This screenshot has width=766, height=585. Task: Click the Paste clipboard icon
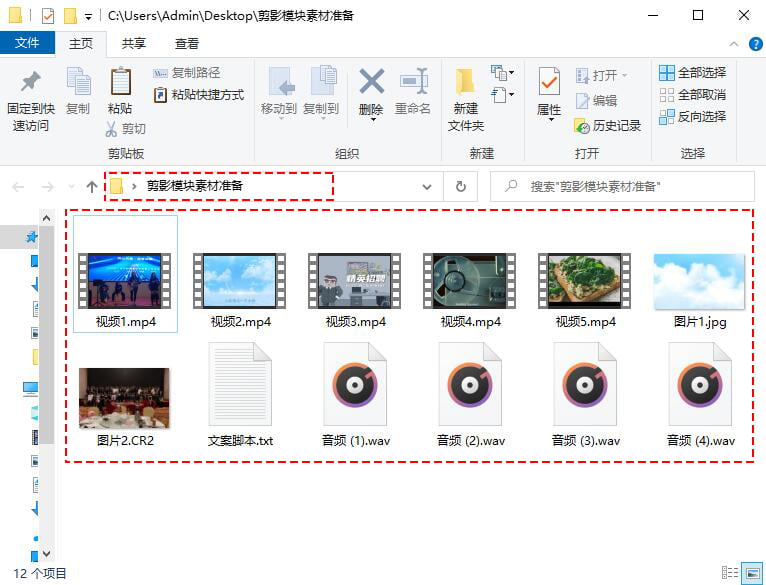click(x=121, y=82)
